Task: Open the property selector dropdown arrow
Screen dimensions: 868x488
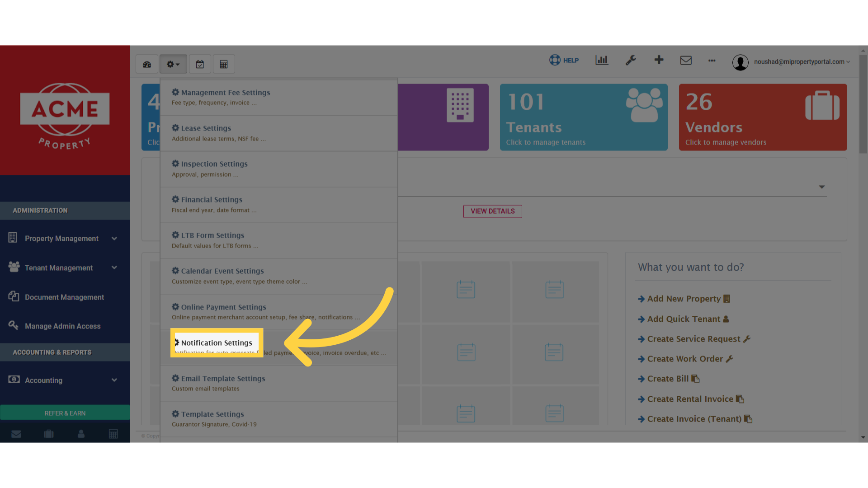Action: pyautogui.click(x=821, y=187)
